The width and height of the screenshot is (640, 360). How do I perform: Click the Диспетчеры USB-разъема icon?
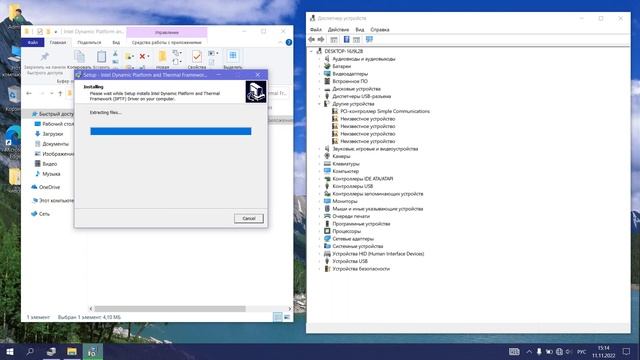[327, 96]
